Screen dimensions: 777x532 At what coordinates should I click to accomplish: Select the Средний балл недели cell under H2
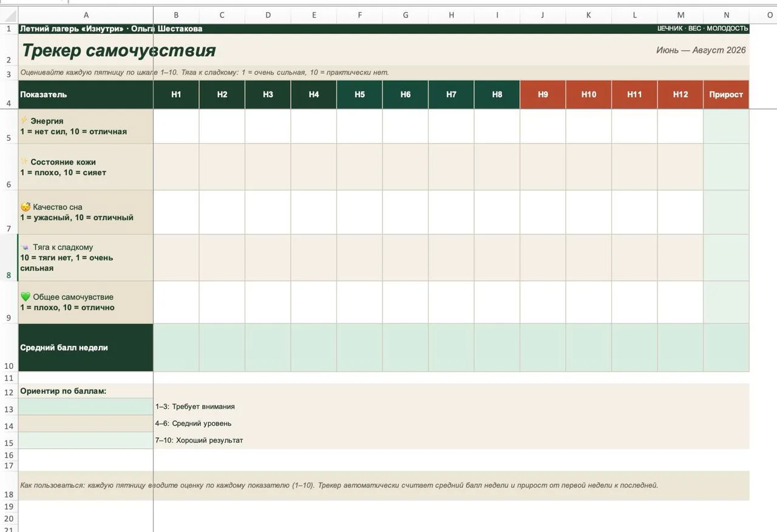pos(222,348)
